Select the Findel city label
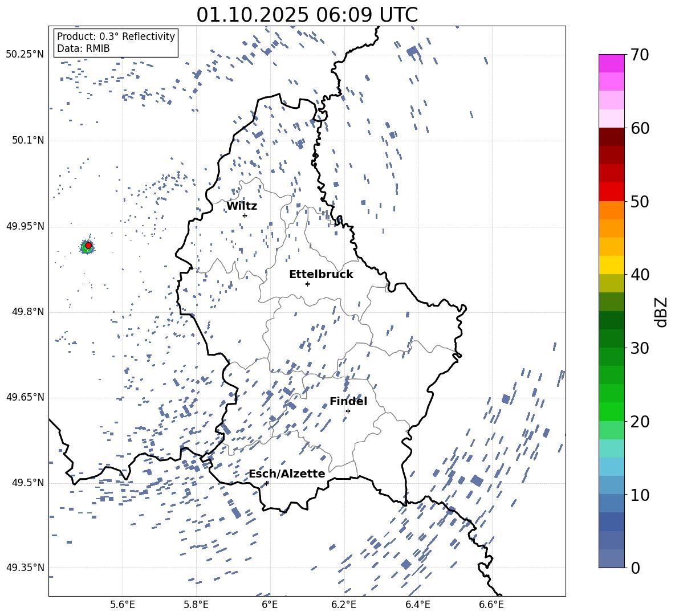675x616 pixels. click(348, 401)
